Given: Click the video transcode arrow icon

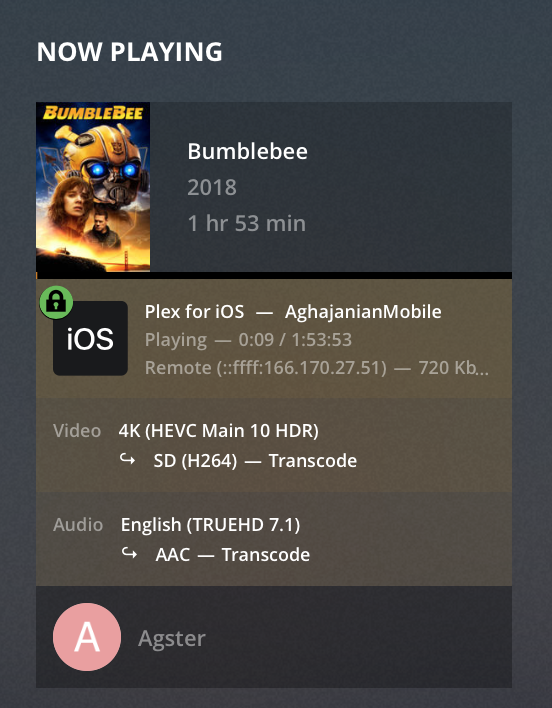Looking at the screenshot, I should click(127, 460).
